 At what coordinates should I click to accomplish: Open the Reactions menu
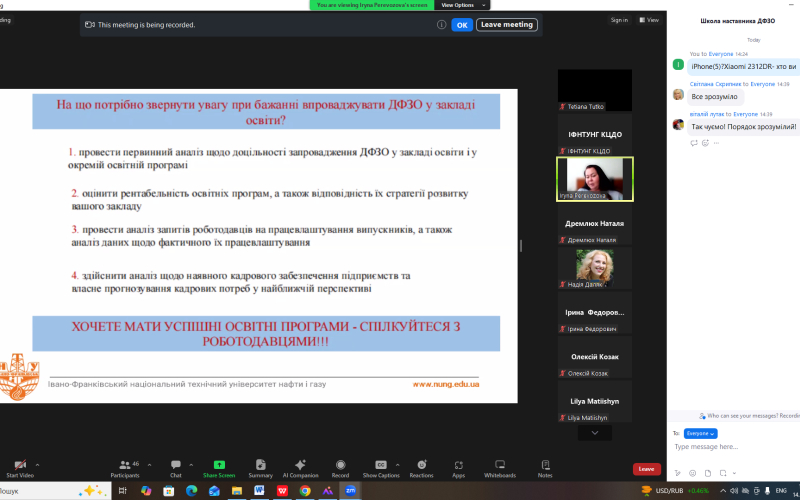(x=421, y=468)
